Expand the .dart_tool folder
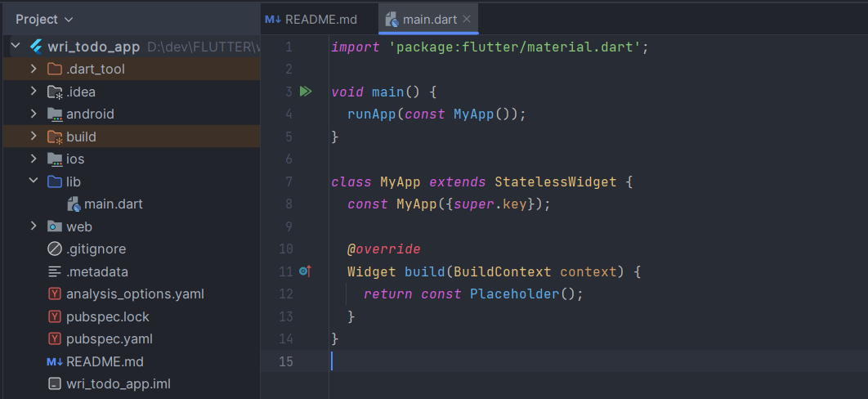The width and height of the screenshot is (868, 399). pyautogui.click(x=34, y=69)
